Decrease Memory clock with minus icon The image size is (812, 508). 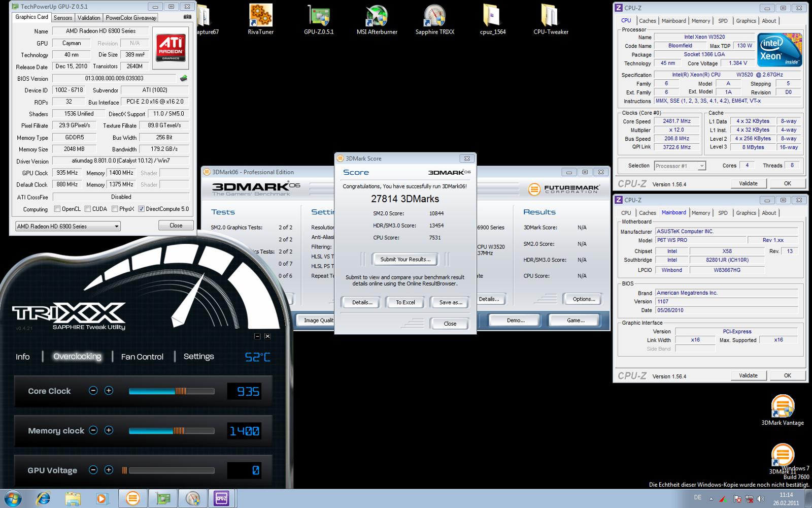pyautogui.click(x=93, y=430)
